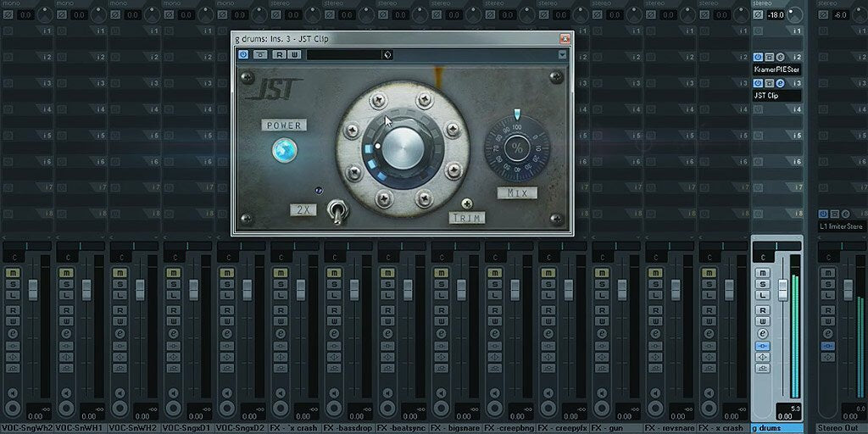Bypass the L1 limiter insert on Stereo Out

pyautogui.click(x=823, y=214)
